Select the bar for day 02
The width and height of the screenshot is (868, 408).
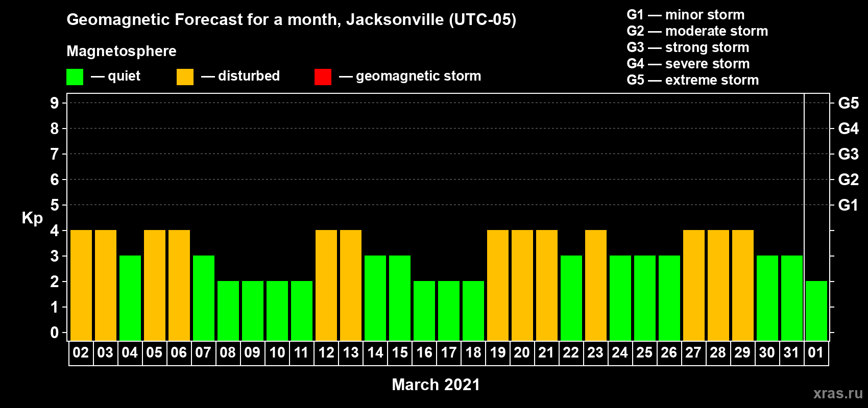pyautogui.click(x=81, y=286)
